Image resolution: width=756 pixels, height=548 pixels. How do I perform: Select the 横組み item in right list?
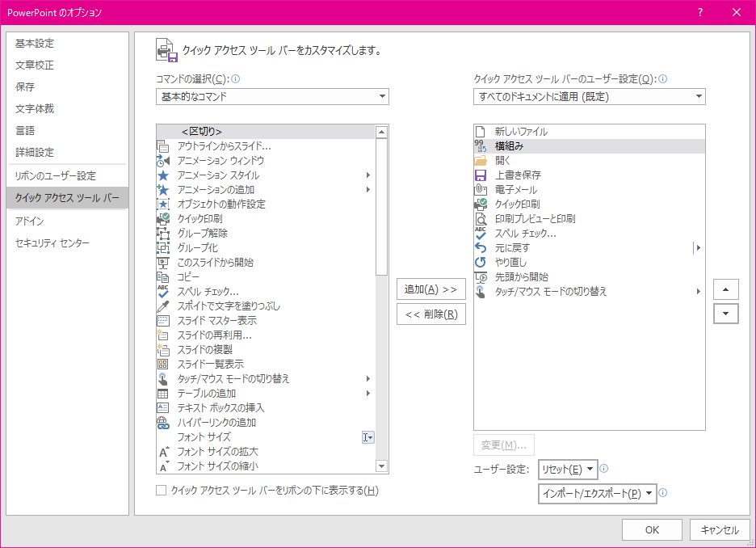(589, 146)
